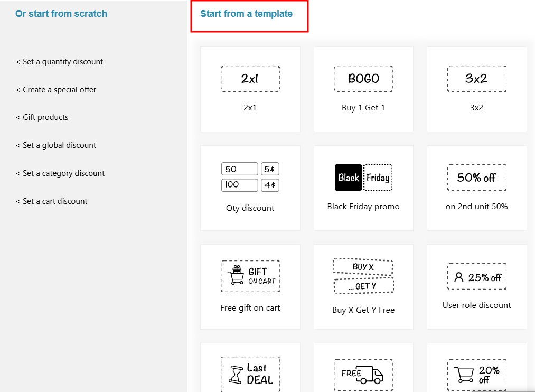The height and width of the screenshot is (392, 535).
Task: Click 'Set a quantity discount' link
Action: point(60,62)
